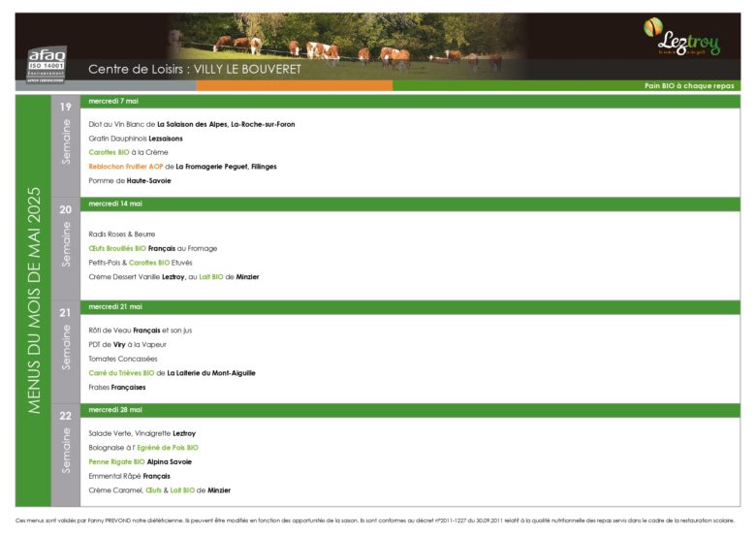Click Pomme de Haute-Savoie
Screen dimensions: 756x535
pos(130,181)
